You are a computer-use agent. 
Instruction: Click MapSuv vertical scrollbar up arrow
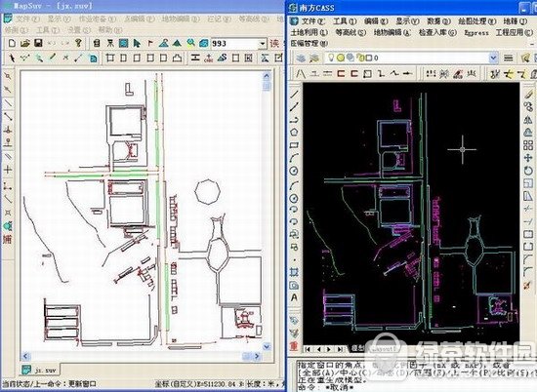coord(267,76)
